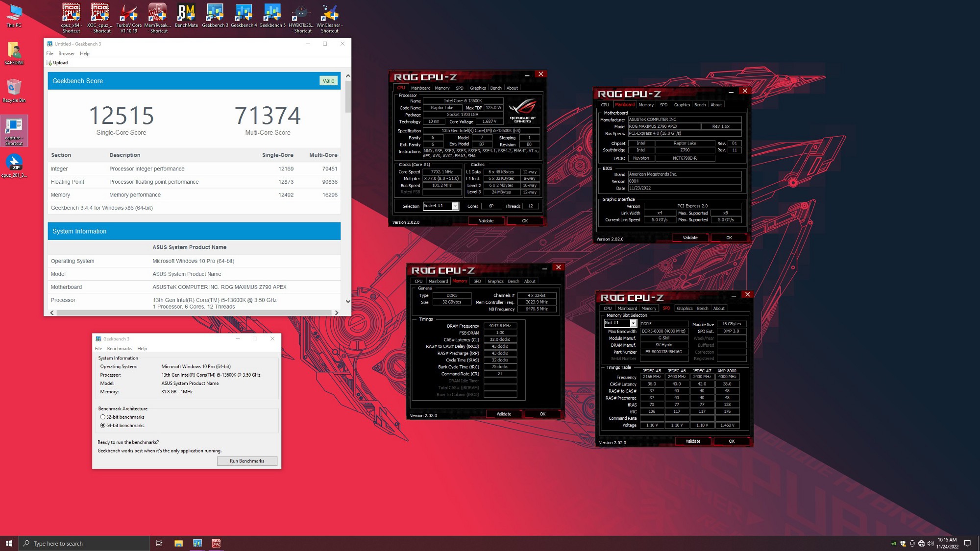Click the Windows Start button
980x551 pixels.
[x=9, y=543]
